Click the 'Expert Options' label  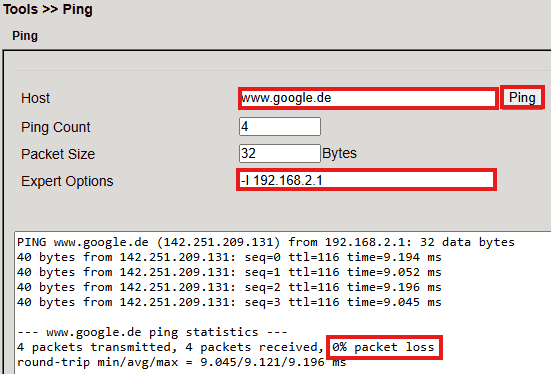tap(67, 181)
